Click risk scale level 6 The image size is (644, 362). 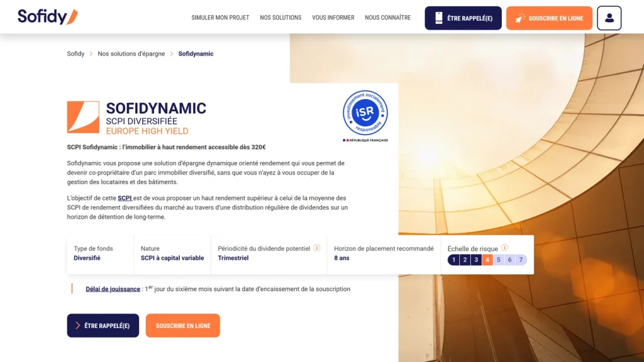pos(509,260)
